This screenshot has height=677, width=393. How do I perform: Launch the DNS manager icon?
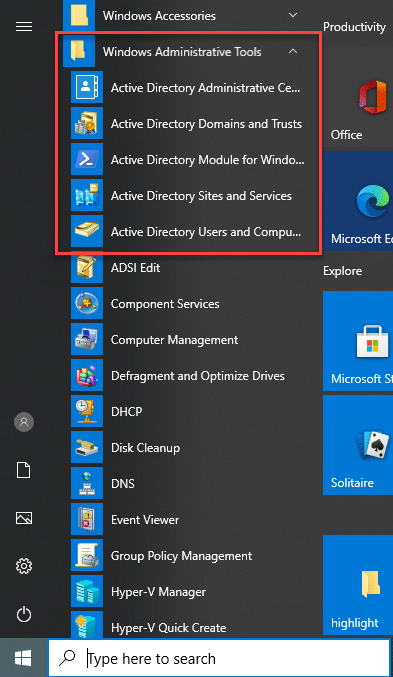point(87,483)
